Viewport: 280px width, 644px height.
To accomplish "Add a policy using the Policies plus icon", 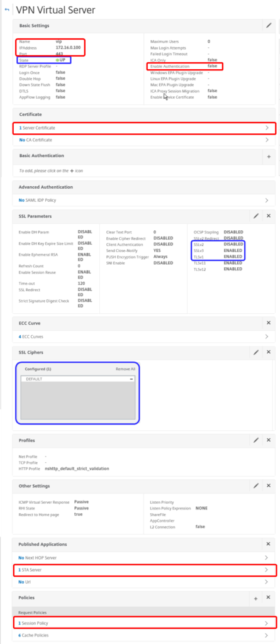I will coord(255,599).
